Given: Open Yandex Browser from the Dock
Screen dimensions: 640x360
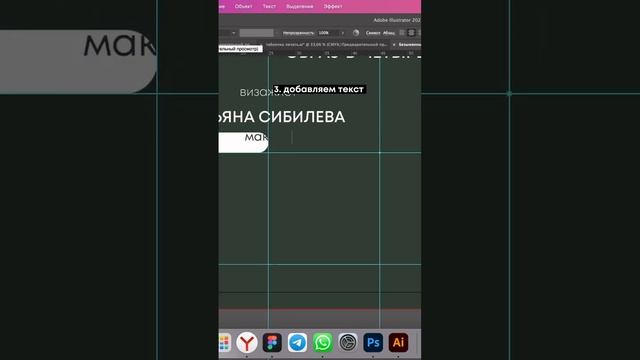Looking at the screenshot, I should [247, 342].
